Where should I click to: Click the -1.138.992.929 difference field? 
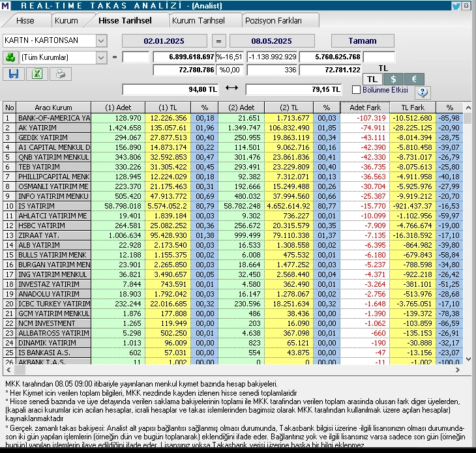click(x=273, y=57)
